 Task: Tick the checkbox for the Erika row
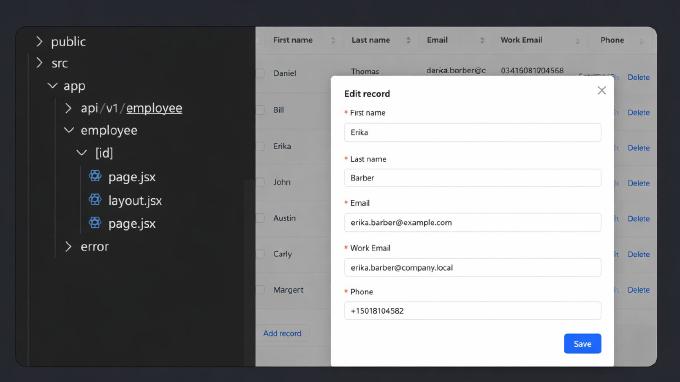(x=260, y=146)
